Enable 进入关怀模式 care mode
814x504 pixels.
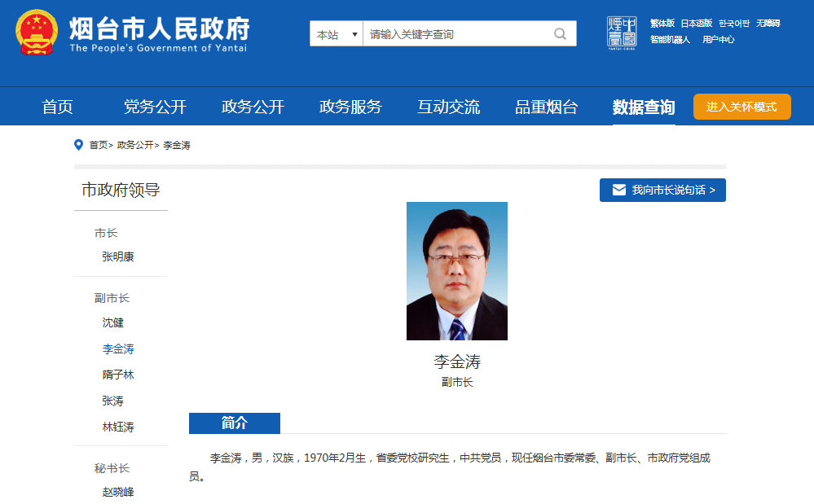coord(741,107)
